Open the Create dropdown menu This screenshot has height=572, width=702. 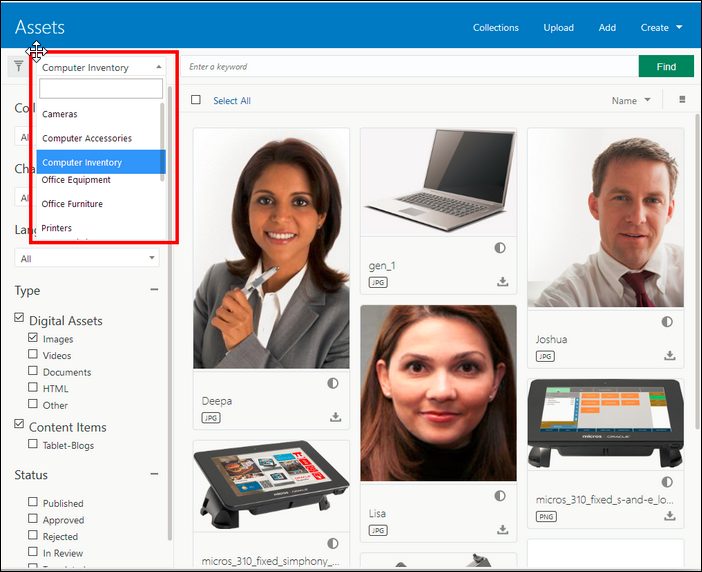tap(661, 27)
